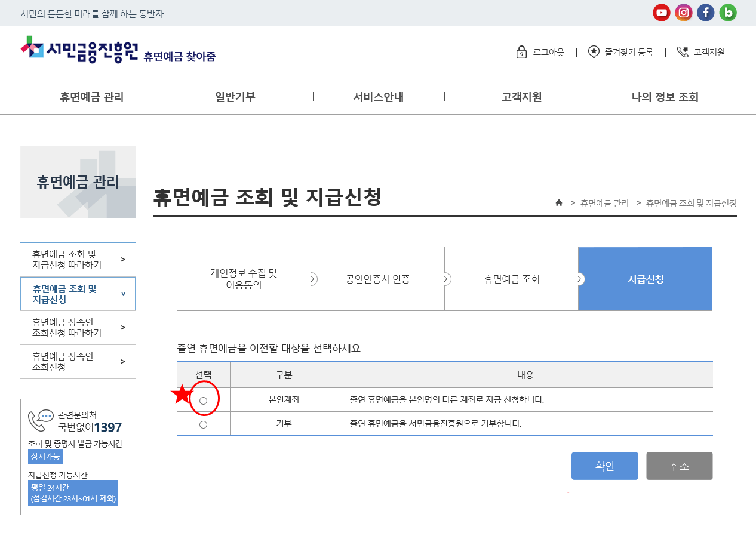Open the Instagram icon in the header
This screenshot has height=536, width=756.
click(x=683, y=13)
